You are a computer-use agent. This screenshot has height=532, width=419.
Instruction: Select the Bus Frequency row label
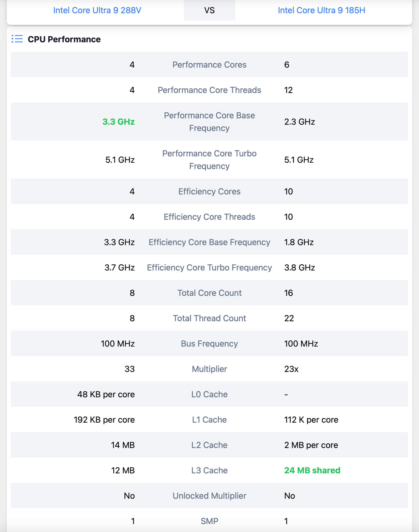(209, 343)
